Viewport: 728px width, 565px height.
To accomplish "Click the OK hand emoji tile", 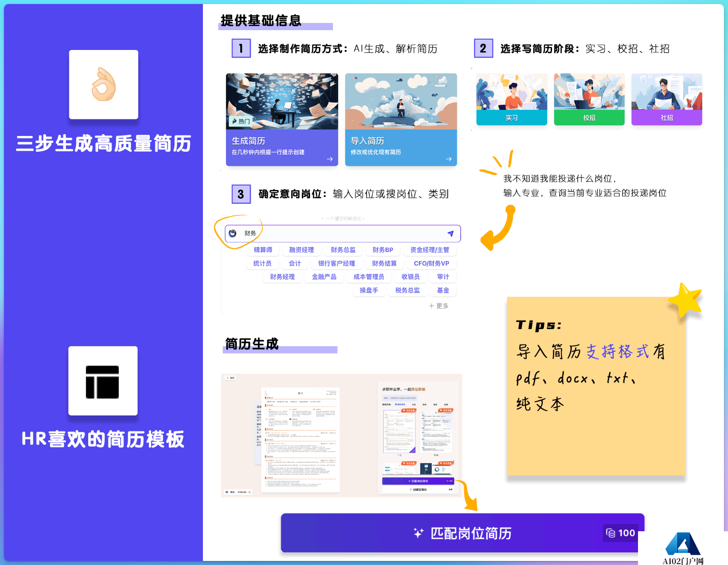I will (103, 84).
